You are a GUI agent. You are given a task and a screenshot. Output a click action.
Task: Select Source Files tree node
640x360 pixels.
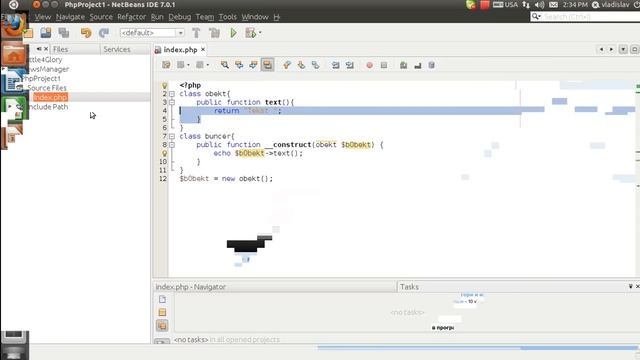[47, 88]
